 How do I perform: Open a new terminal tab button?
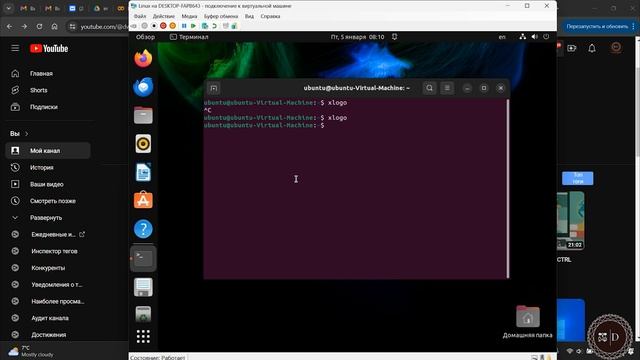point(214,88)
